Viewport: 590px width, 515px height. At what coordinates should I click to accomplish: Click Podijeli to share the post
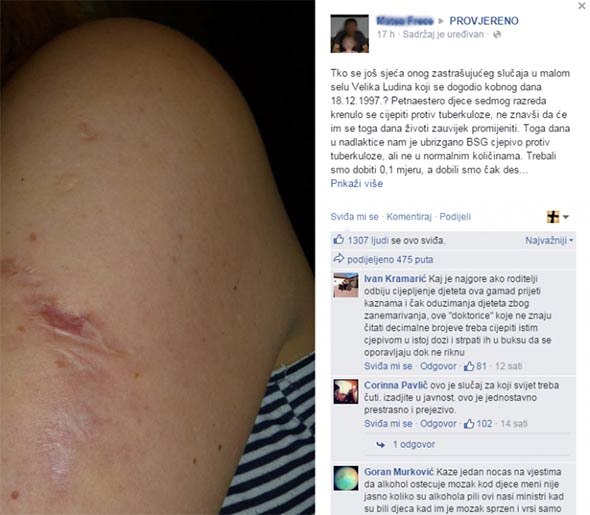(x=455, y=217)
